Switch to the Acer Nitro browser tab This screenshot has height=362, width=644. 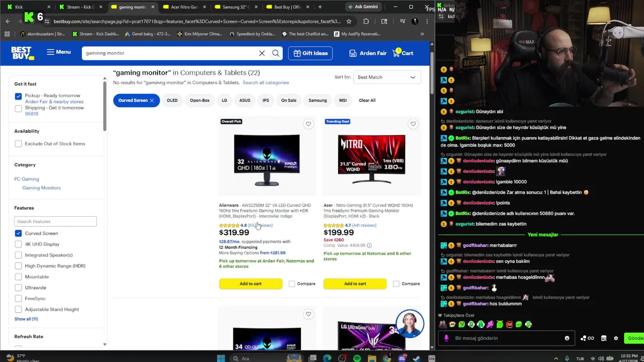point(184,7)
